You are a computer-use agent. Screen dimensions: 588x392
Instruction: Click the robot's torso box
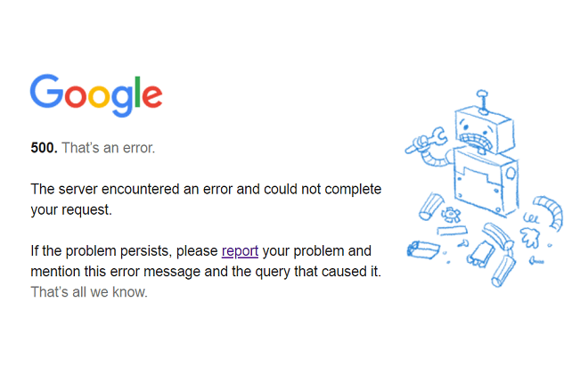point(486,182)
